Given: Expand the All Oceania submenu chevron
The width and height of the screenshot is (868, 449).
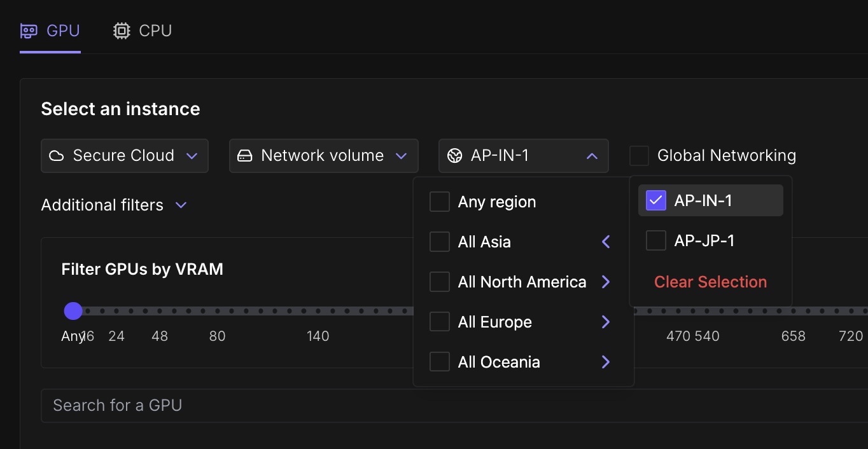Looking at the screenshot, I should (606, 363).
